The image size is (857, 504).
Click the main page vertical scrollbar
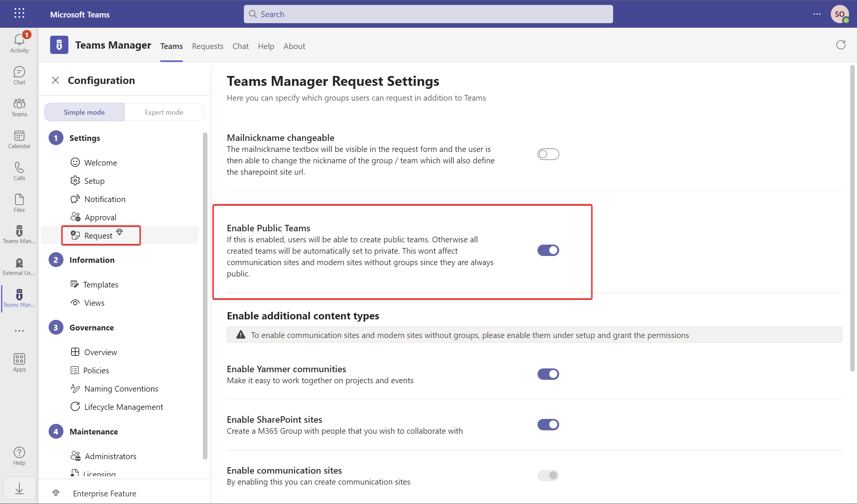(x=852, y=218)
